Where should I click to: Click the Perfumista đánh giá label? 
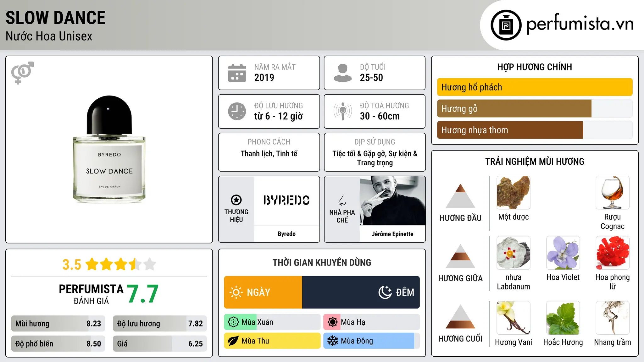tap(91, 294)
